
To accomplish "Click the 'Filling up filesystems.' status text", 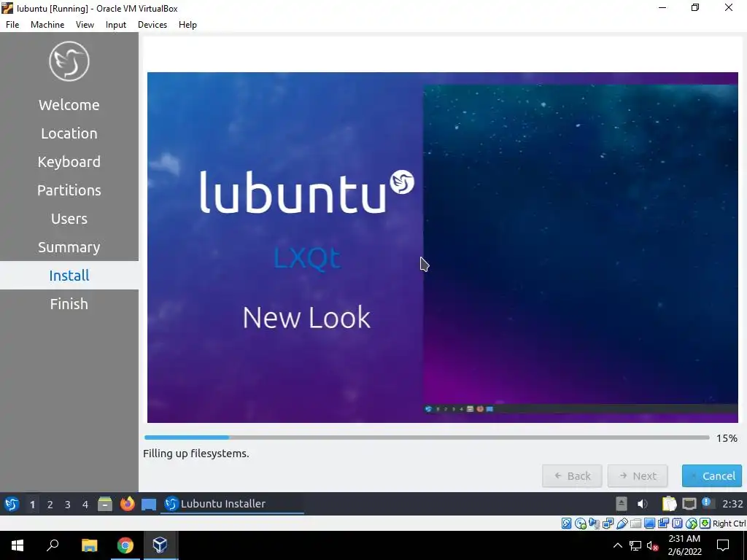I will pos(196,454).
